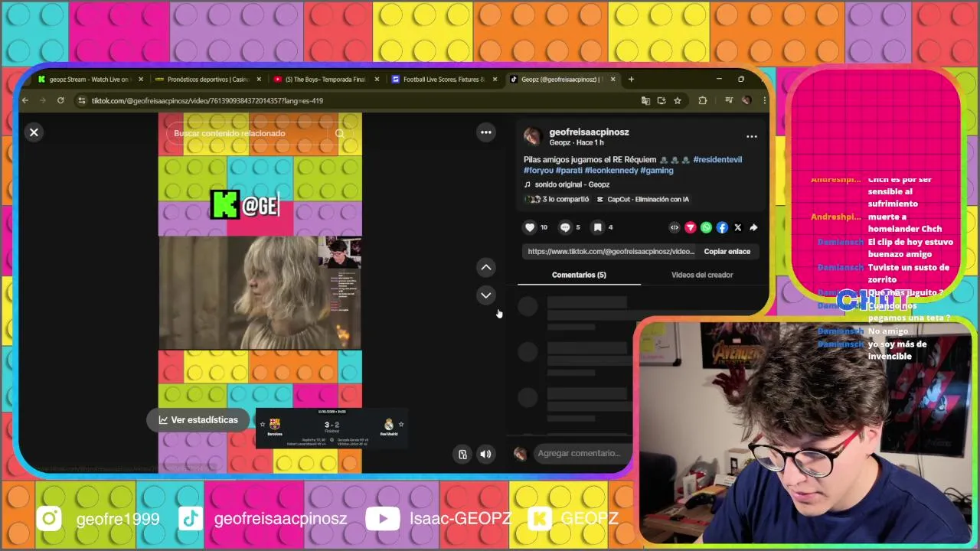
Task: Open geofreisaacpinosz profile name
Action: pyautogui.click(x=589, y=132)
